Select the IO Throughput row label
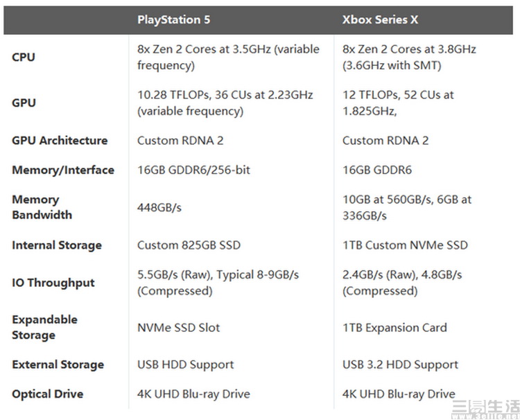520x420 pixels. [x=53, y=283]
